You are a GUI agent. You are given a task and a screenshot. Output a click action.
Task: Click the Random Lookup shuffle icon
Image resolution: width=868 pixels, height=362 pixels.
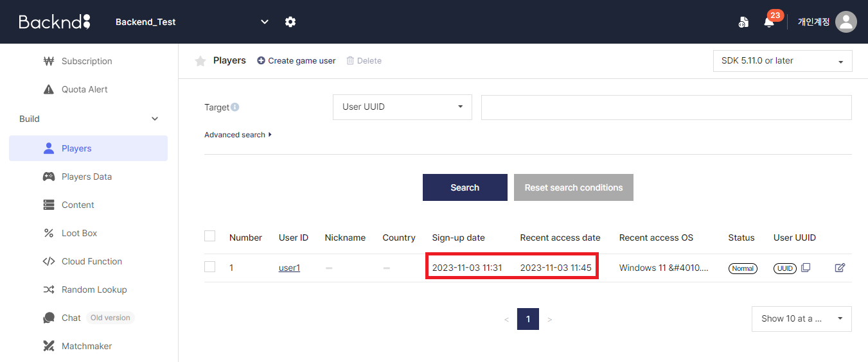[49, 289]
